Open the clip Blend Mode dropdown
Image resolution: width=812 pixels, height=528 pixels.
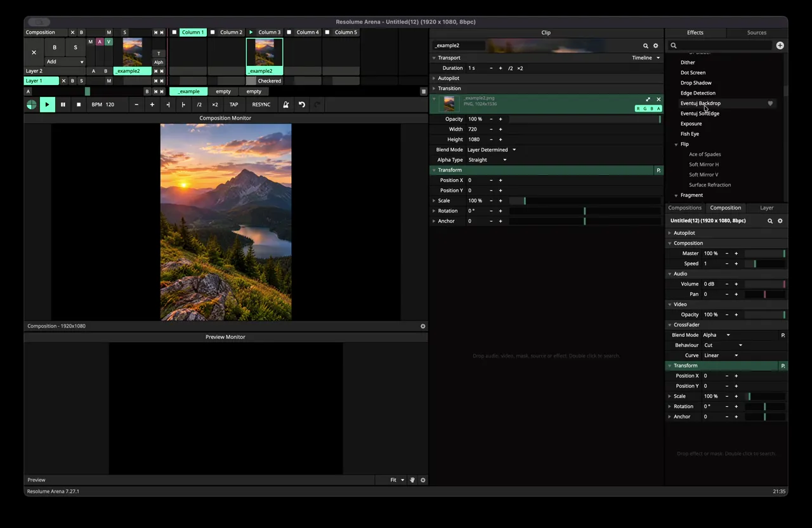tap(492, 150)
